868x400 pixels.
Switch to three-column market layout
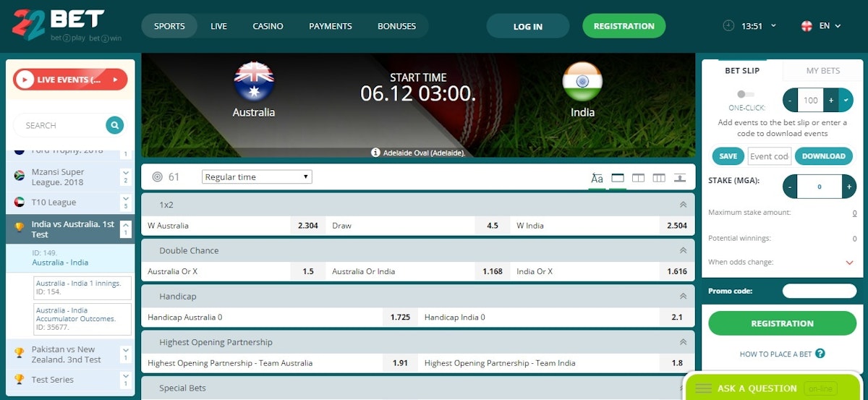tap(658, 177)
